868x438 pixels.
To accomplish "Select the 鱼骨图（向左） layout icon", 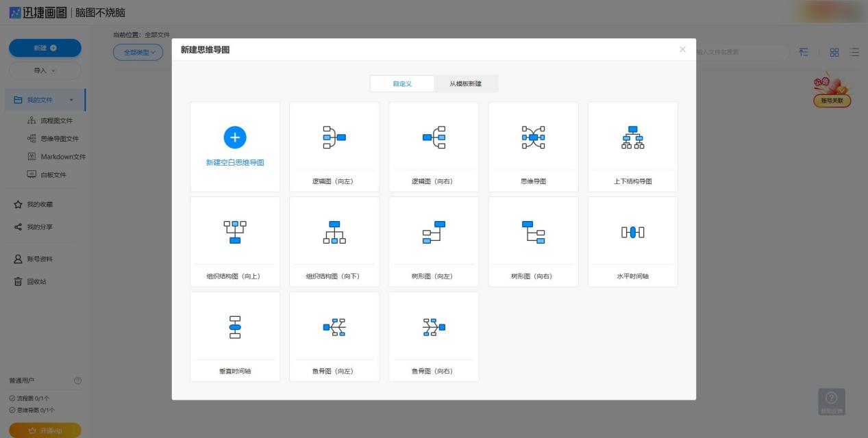I will coord(334,327).
